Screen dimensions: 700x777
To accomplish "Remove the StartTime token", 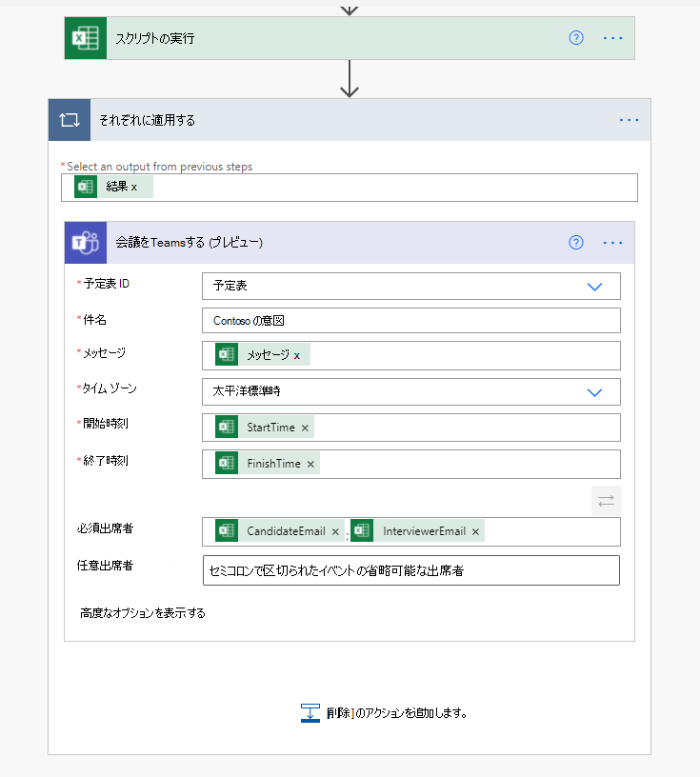I will click(x=305, y=427).
